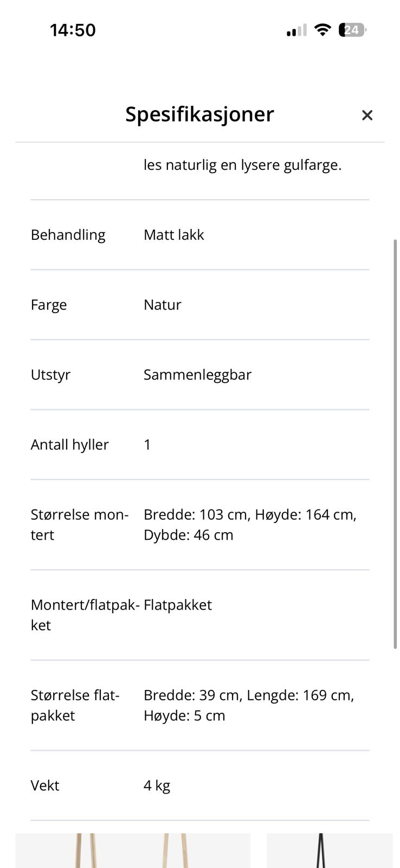The width and height of the screenshot is (400, 868).
Task: Tap the Antall hyller row
Action: coord(199,445)
